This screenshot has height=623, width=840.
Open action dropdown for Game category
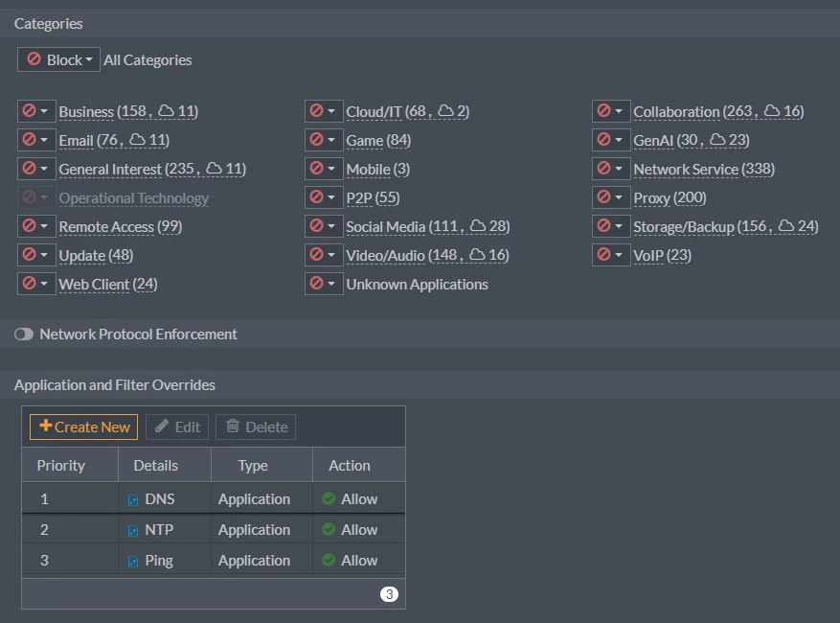click(324, 140)
